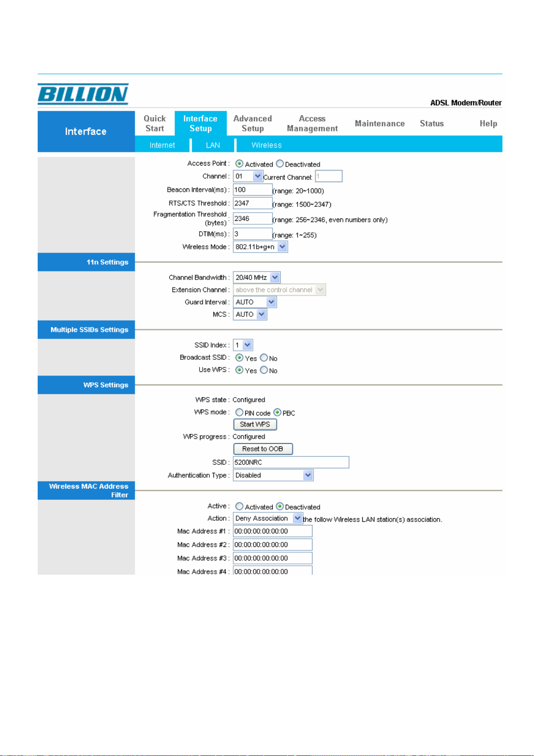Click the Wireless MAC Address Filter header
The height and width of the screenshot is (756, 534).
[x=86, y=490]
